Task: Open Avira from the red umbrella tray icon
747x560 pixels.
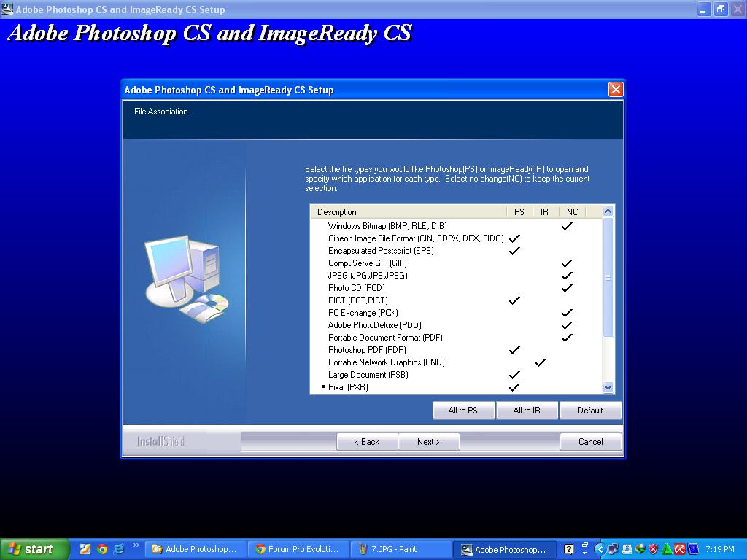Action: pos(678,549)
